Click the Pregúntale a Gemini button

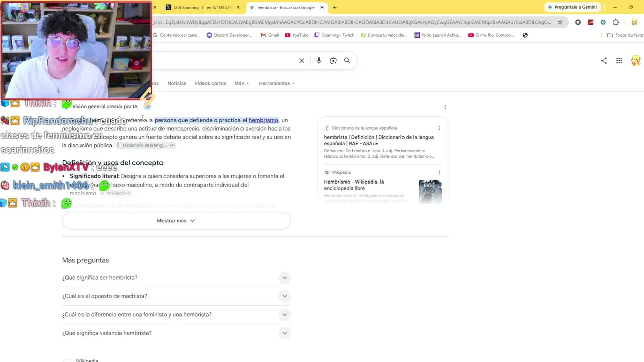coord(573,7)
